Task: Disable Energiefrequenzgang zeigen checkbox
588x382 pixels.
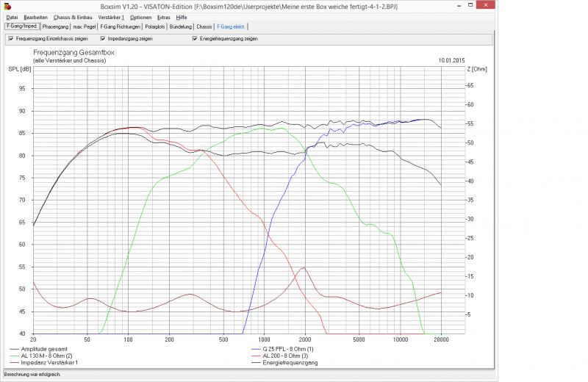Action: (195, 39)
